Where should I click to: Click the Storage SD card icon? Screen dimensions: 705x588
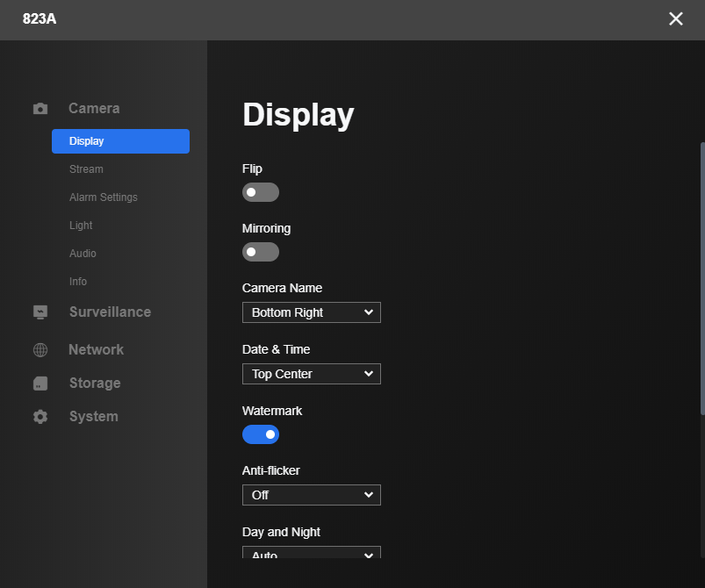pyautogui.click(x=40, y=384)
